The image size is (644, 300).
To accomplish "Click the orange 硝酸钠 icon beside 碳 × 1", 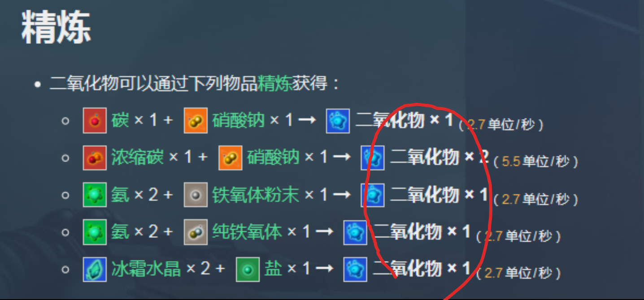I will 196,121.
